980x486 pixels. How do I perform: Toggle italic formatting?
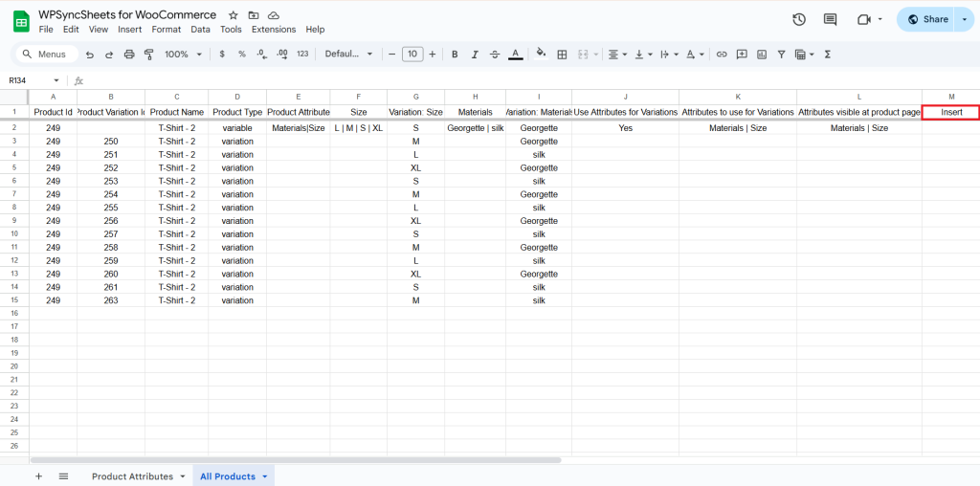point(475,55)
